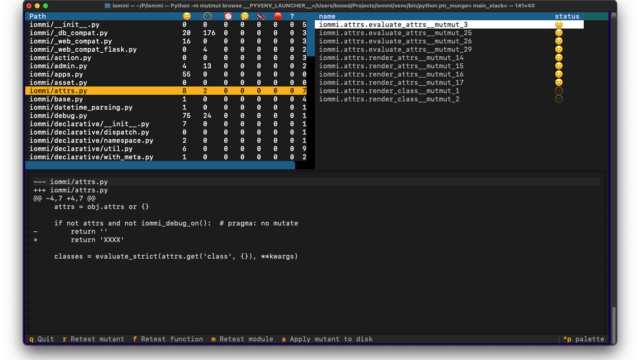
Task: Click status emoji of evaluate_attrs__mutmut_3
Action: tap(559, 24)
